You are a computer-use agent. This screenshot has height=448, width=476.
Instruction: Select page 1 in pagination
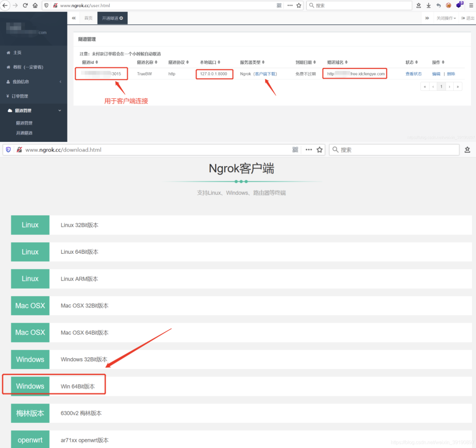[x=441, y=86]
